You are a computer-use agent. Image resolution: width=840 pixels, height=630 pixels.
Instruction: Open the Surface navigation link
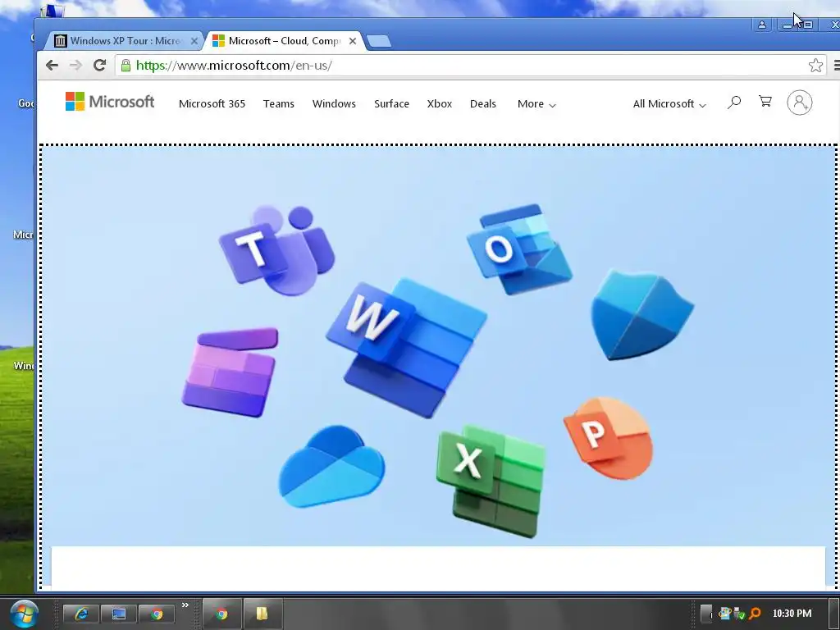point(391,104)
